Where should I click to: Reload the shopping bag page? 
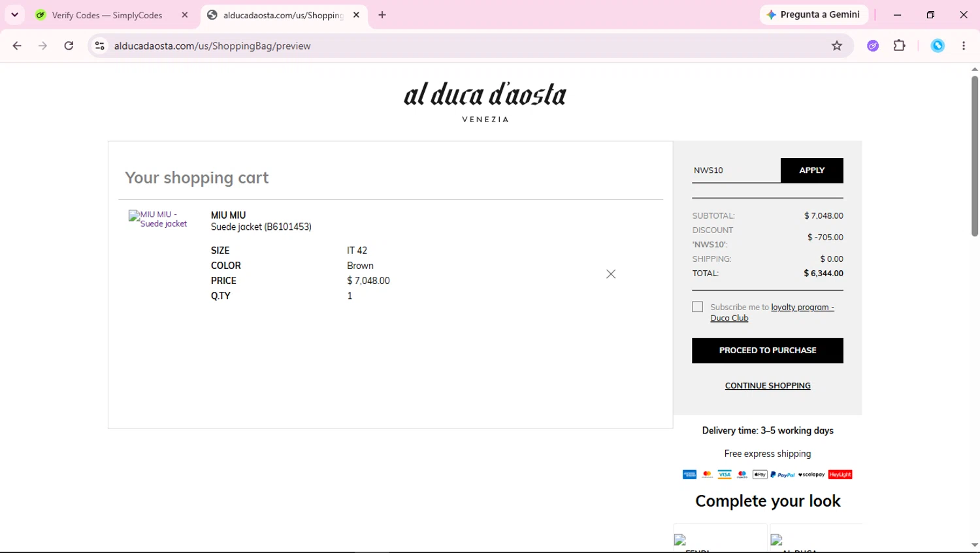[x=69, y=46]
